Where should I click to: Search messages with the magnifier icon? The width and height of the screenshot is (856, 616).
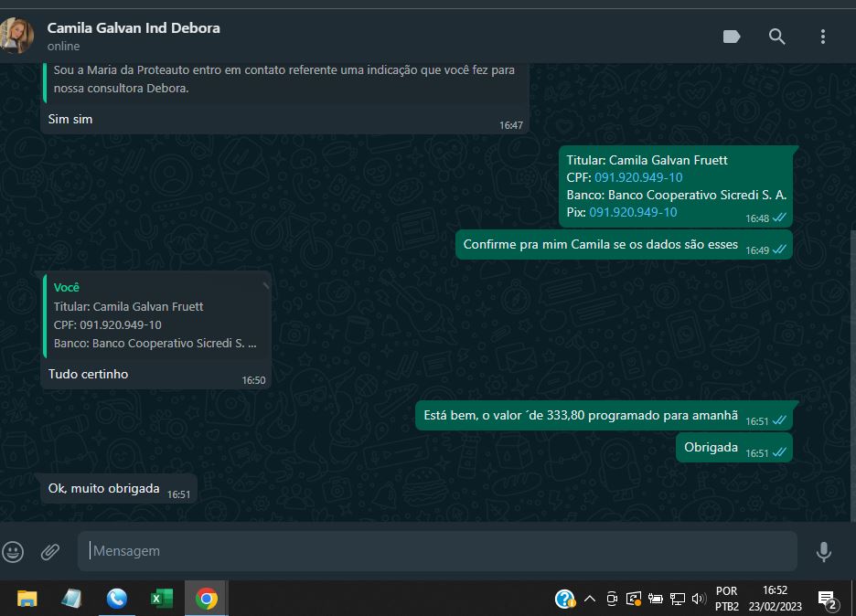pos(776,37)
